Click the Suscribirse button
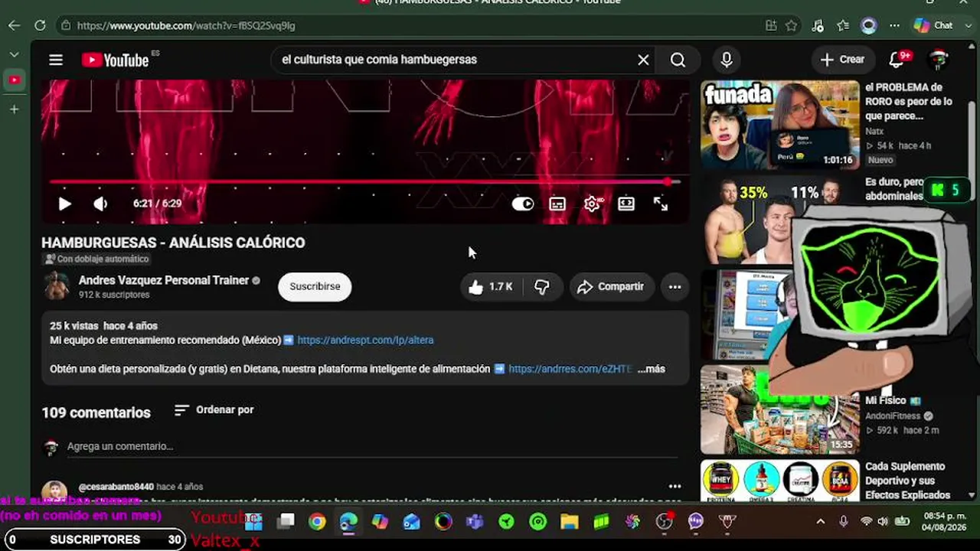Viewport: 980px width, 551px height. pyautogui.click(x=315, y=286)
